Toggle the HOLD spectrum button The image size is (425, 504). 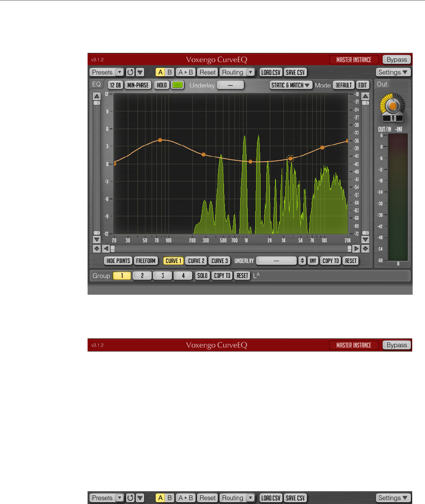tap(162, 85)
